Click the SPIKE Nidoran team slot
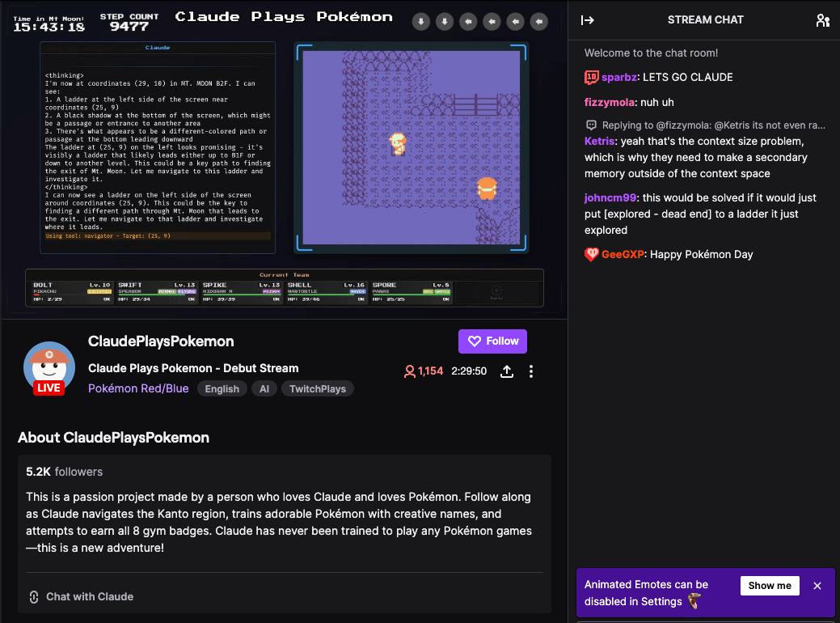 [241, 292]
